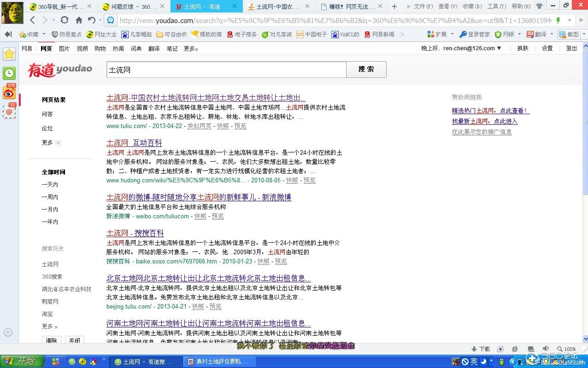The width and height of the screenshot is (588, 368).
Task: Open the address bar dropdown arrow
Action: (570, 20)
